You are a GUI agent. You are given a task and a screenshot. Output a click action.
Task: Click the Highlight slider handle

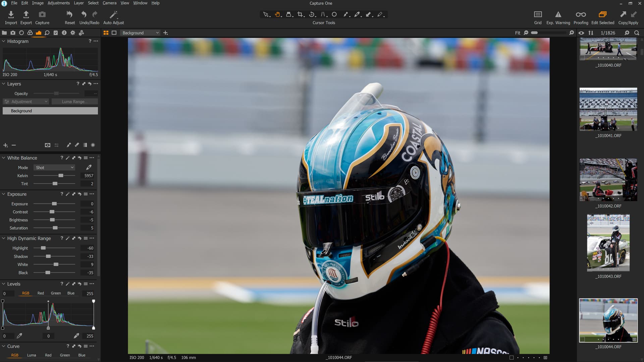point(43,248)
